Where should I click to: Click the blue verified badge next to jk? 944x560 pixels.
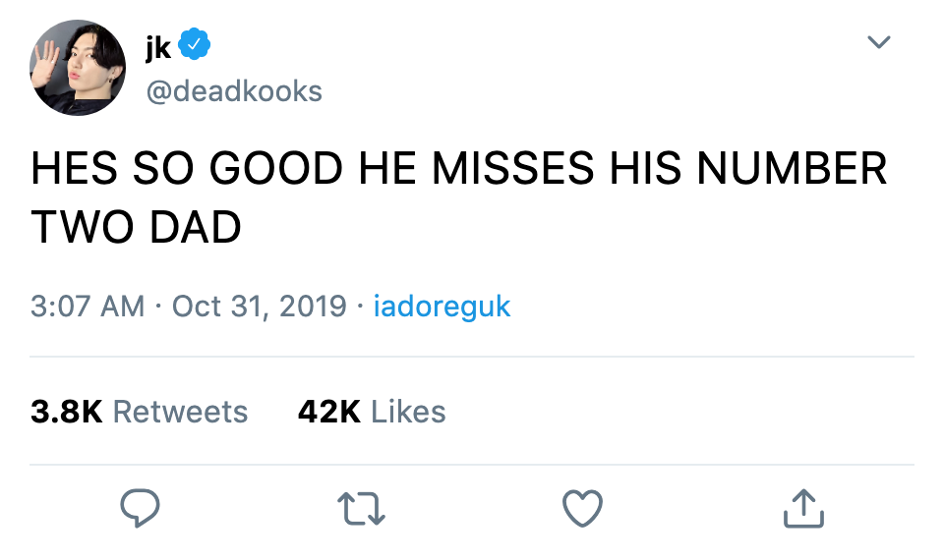coord(195,44)
